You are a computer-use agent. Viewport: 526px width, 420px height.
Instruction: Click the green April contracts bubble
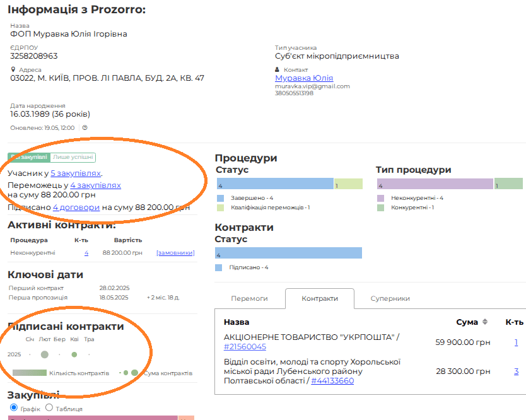click(x=74, y=354)
